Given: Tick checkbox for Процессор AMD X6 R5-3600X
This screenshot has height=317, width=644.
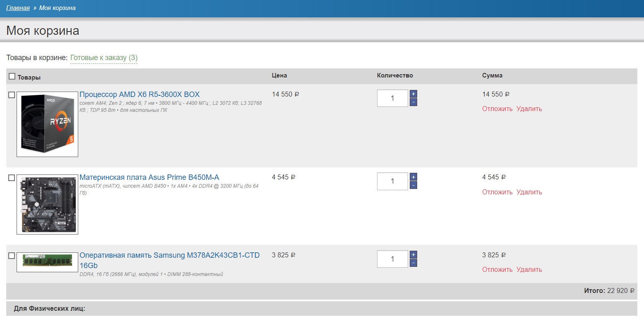Looking at the screenshot, I should 12,95.
